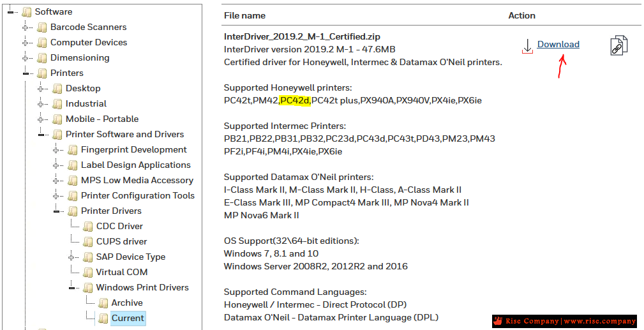
Task: Select the Printer Configuration Tools item
Action: (137, 195)
